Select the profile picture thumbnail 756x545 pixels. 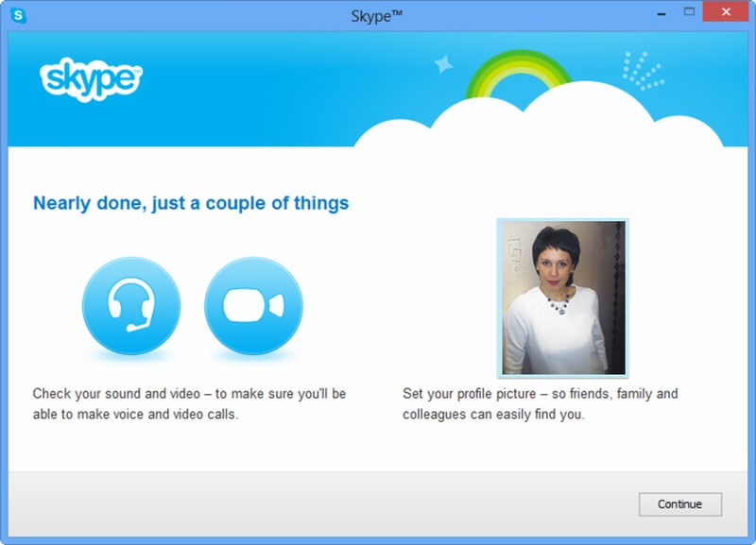pyautogui.click(x=563, y=298)
